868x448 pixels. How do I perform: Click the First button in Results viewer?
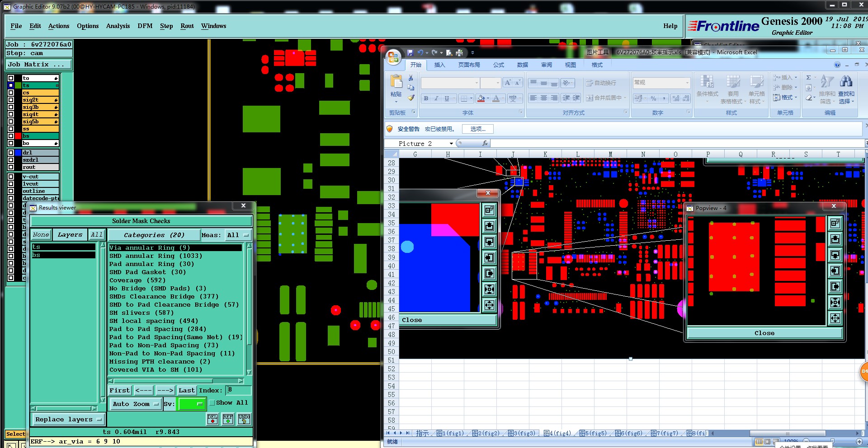tap(120, 391)
